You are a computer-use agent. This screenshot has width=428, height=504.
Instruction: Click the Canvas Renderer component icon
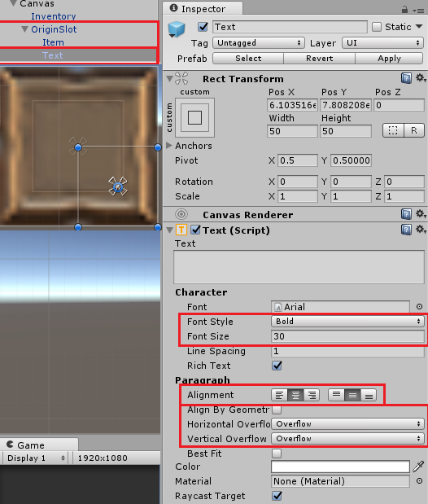pos(181,214)
